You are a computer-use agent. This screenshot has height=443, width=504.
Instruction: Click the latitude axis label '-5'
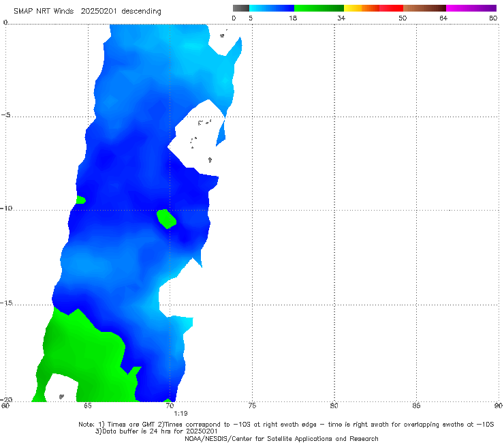(5, 115)
